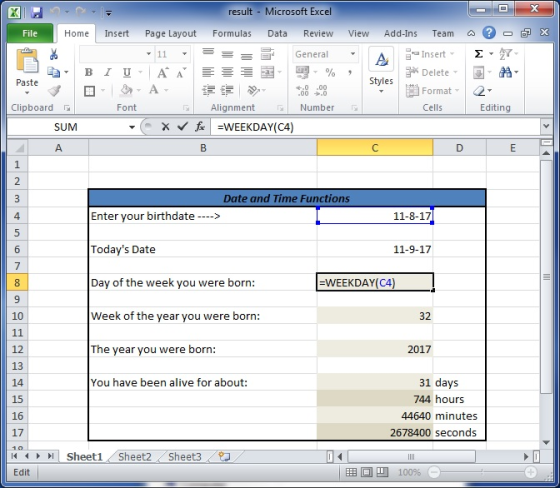Click the Insert Function fx button
560x488 pixels.
[x=200, y=126]
